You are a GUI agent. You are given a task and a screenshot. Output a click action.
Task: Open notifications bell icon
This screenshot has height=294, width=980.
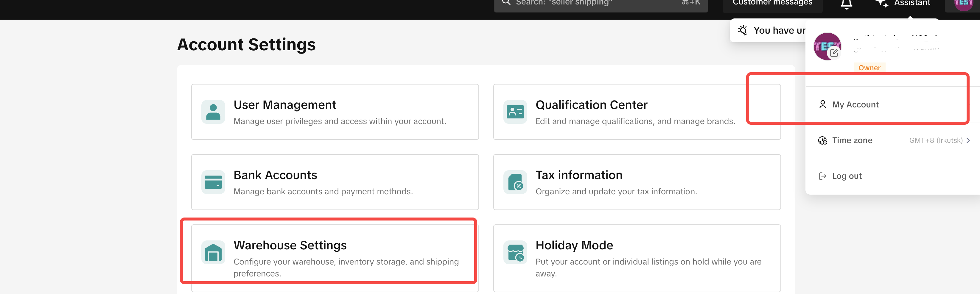(x=846, y=4)
